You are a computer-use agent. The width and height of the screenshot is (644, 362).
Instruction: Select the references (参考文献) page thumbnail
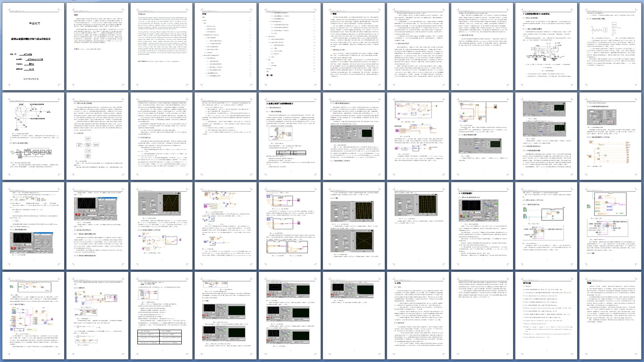546,315
